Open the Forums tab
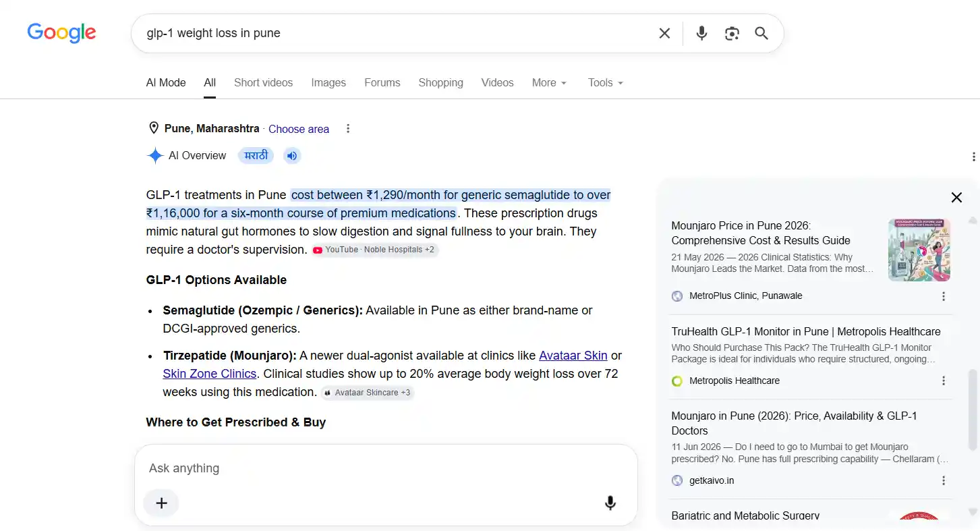This screenshot has width=980, height=531. coord(382,82)
